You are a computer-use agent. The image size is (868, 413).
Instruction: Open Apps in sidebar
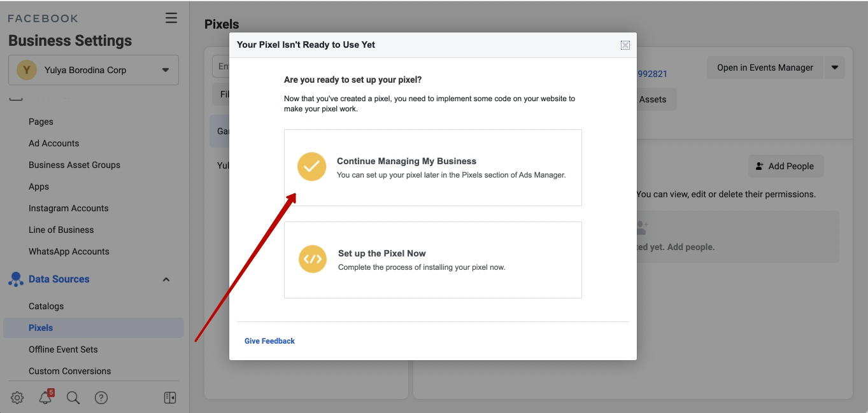click(x=39, y=186)
